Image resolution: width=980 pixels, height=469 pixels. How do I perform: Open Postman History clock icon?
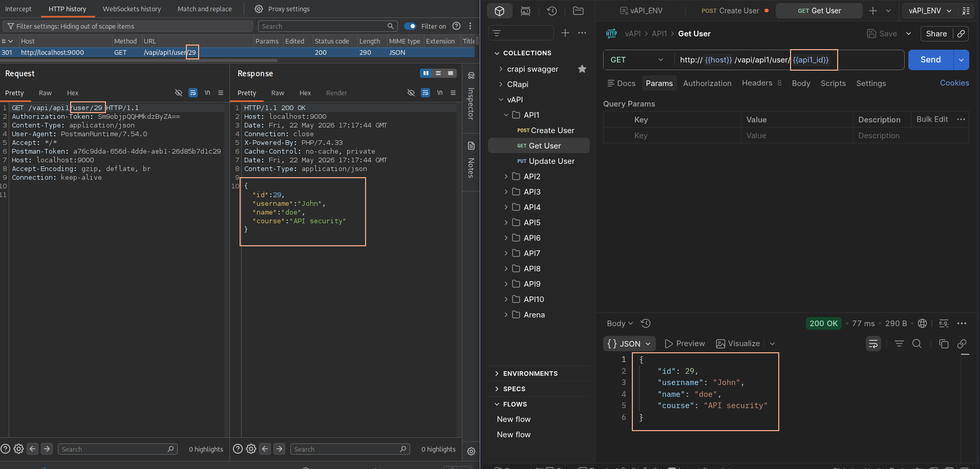[552, 11]
